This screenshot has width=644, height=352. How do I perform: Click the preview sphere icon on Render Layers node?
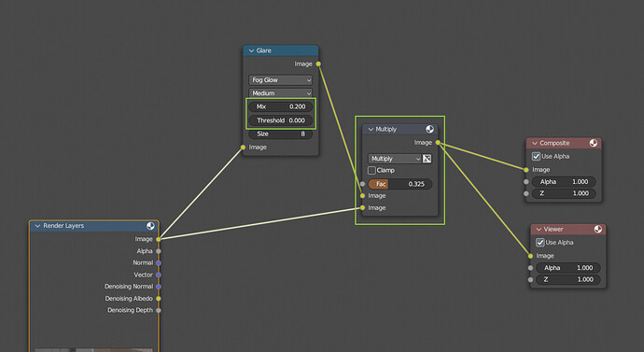(x=150, y=226)
